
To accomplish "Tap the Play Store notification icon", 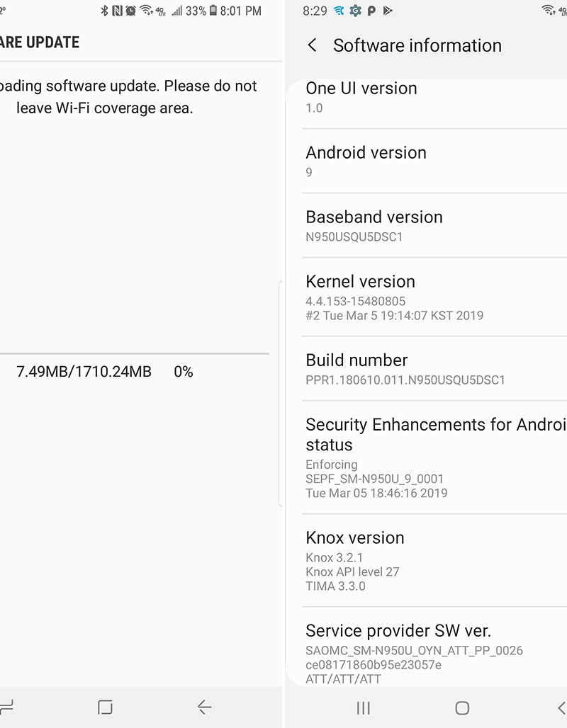I will [387, 11].
